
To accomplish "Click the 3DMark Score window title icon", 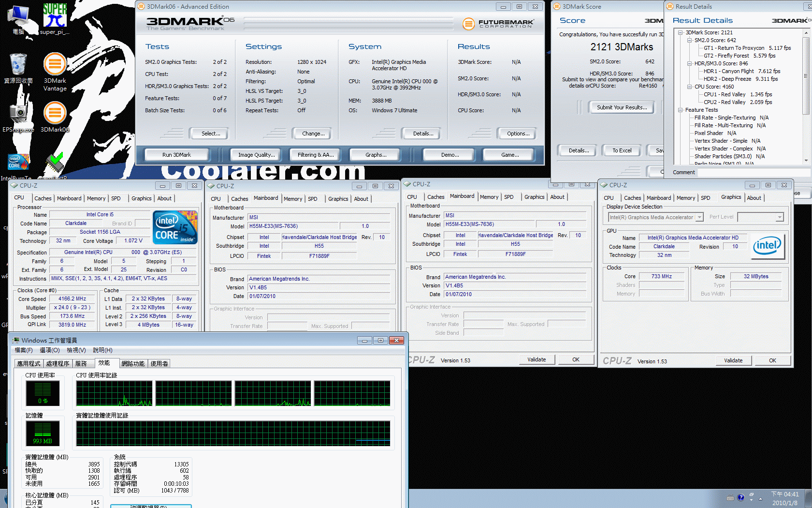I will (557, 6).
